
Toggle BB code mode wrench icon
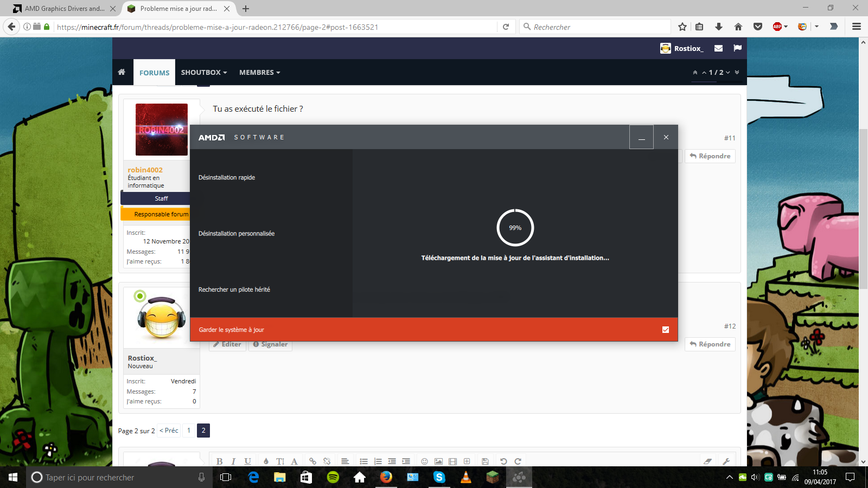click(x=726, y=461)
